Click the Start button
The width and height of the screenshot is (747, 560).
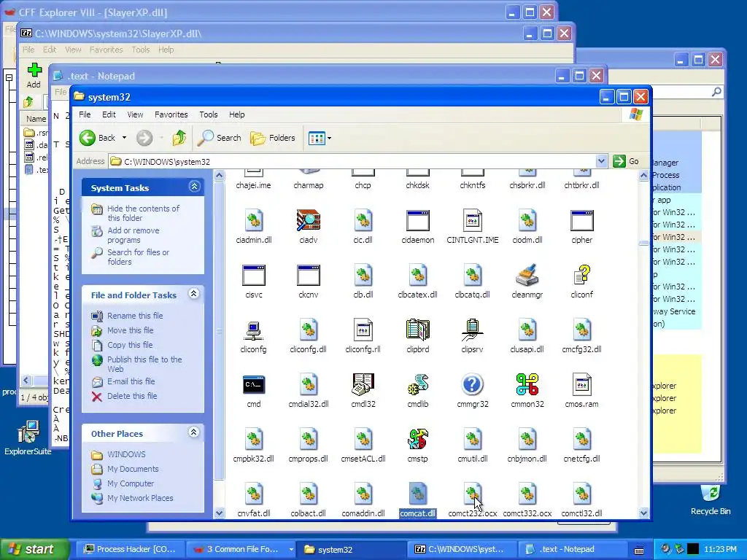tap(34, 549)
